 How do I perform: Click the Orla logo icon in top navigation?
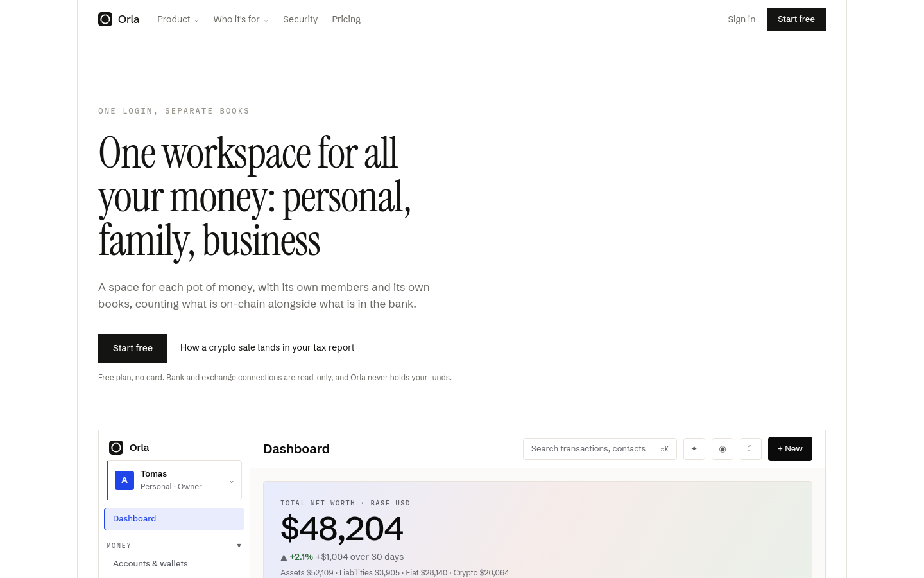pyautogui.click(x=105, y=19)
